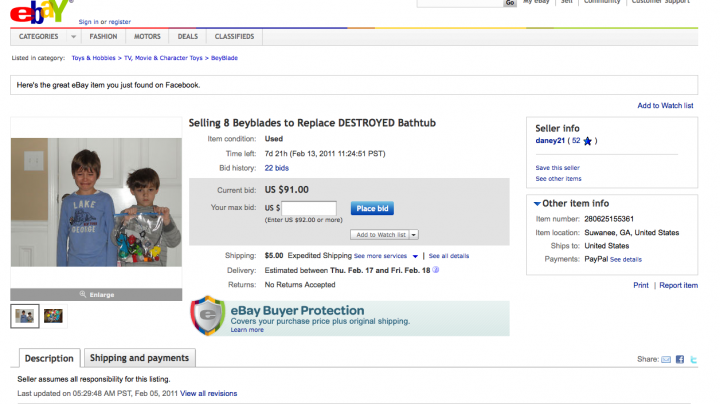
Task: Click the seller feedback star icon
Action: tap(588, 141)
